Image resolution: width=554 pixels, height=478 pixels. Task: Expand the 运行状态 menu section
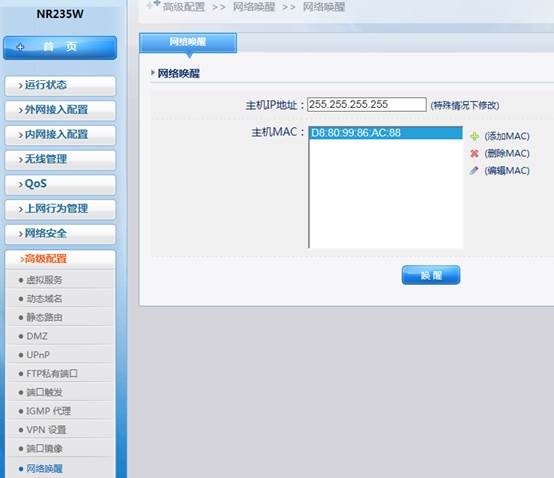tap(60, 85)
